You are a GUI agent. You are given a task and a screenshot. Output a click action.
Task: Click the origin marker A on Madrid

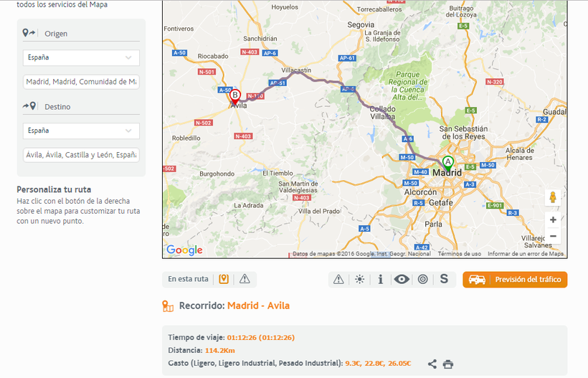click(447, 163)
